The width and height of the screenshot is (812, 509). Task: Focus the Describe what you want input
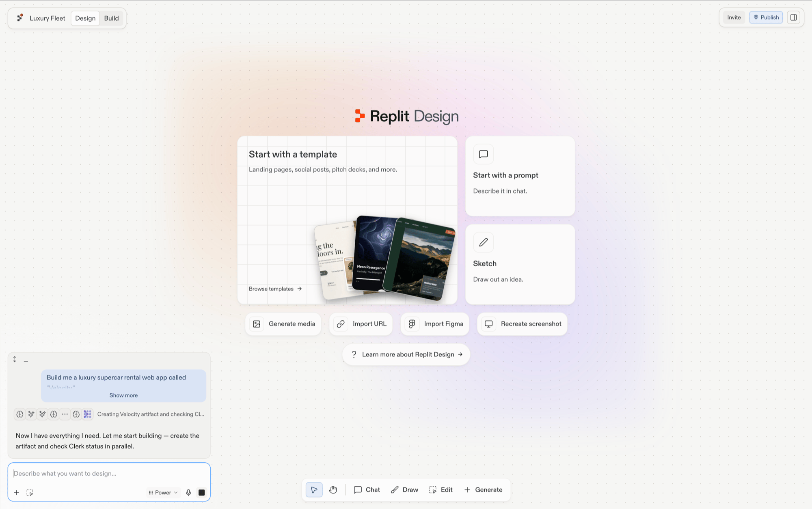[109, 474]
